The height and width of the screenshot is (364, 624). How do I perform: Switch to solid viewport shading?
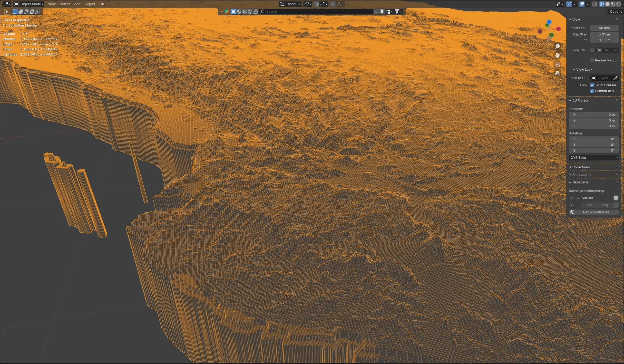(607, 4)
